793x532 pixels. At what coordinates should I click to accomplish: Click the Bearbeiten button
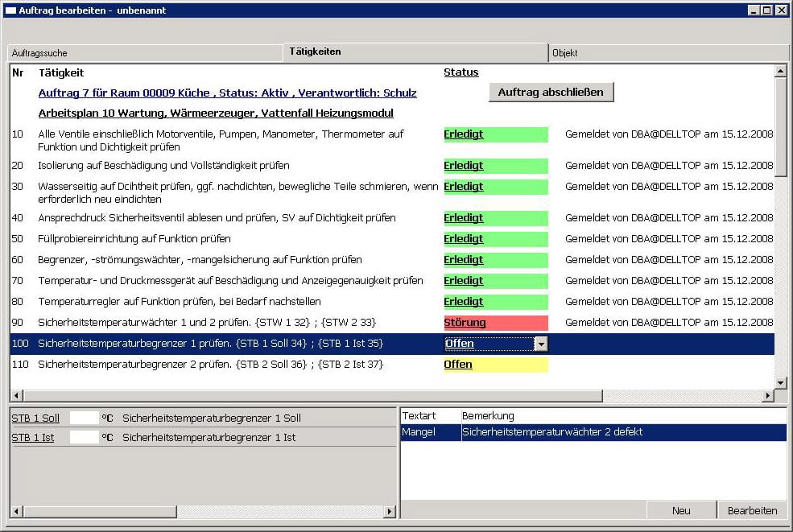pyautogui.click(x=753, y=511)
